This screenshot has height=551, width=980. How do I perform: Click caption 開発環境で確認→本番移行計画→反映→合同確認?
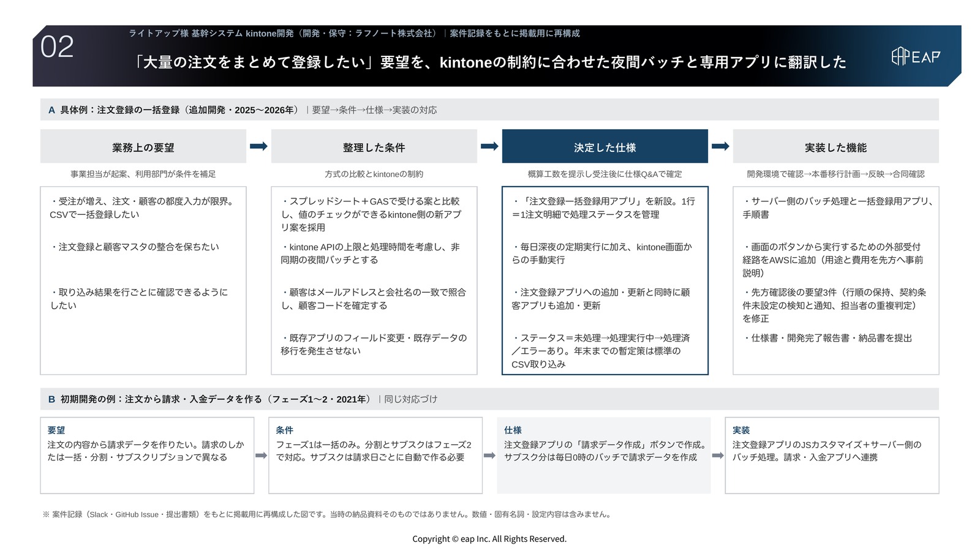836,174
